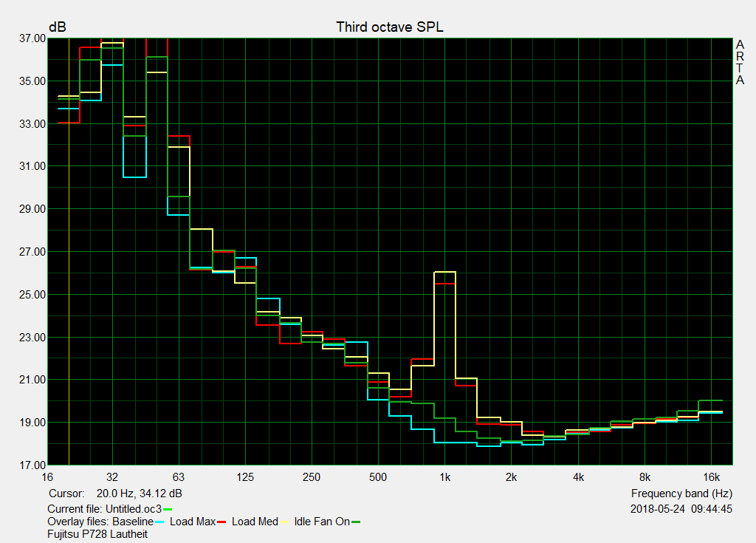Click the 17.00 y-axis value
Image resolution: width=756 pixels, height=543 pixels.
click(x=32, y=465)
